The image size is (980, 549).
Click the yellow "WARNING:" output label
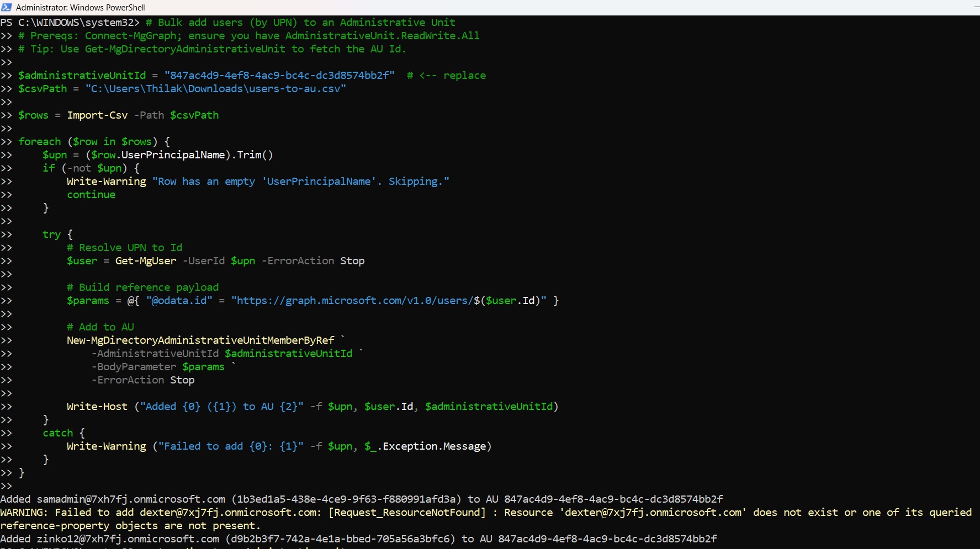click(x=24, y=513)
